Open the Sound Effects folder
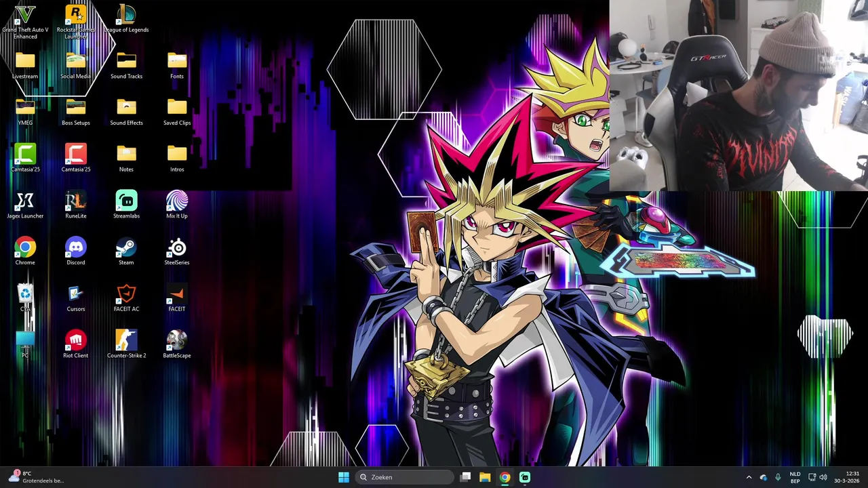Screen dimensions: 868x488 tap(126, 112)
